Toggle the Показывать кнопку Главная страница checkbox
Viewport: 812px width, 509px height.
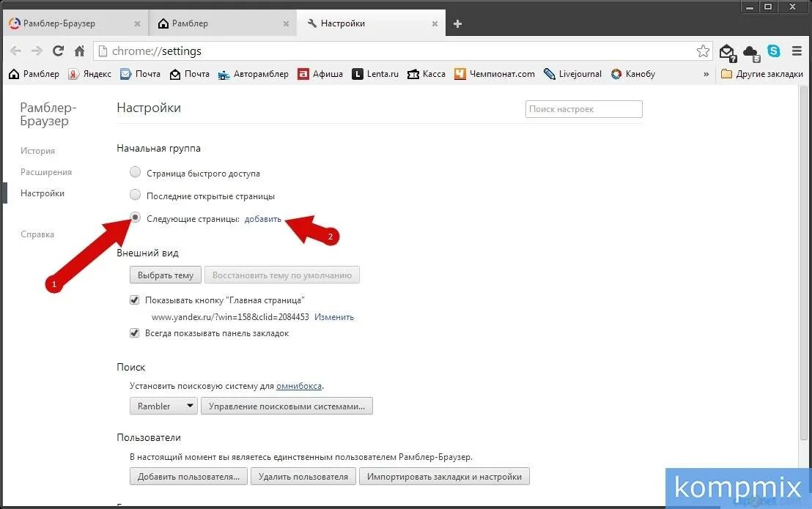(x=135, y=300)
